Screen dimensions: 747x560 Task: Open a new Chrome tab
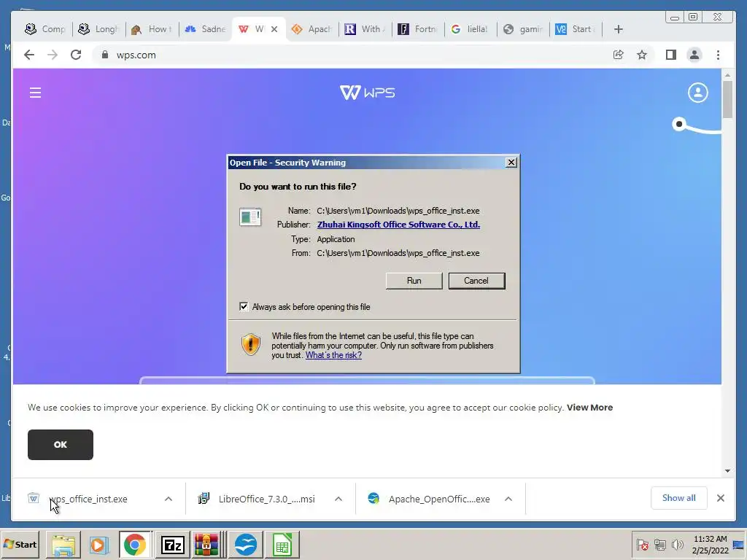[x=619, y=29]
